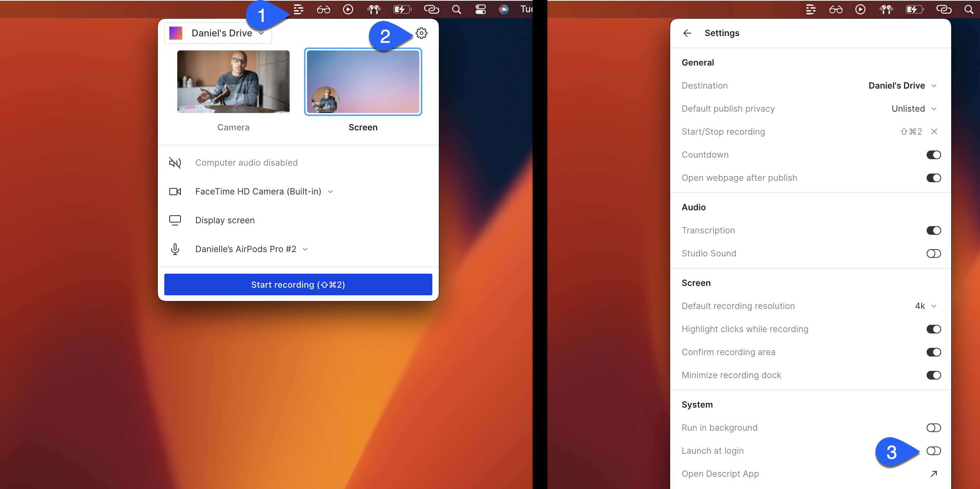
Task: Expand Danielle's AirPods Pro microphone dropdown
Action: pyautogui.click(x=305, y=249)
